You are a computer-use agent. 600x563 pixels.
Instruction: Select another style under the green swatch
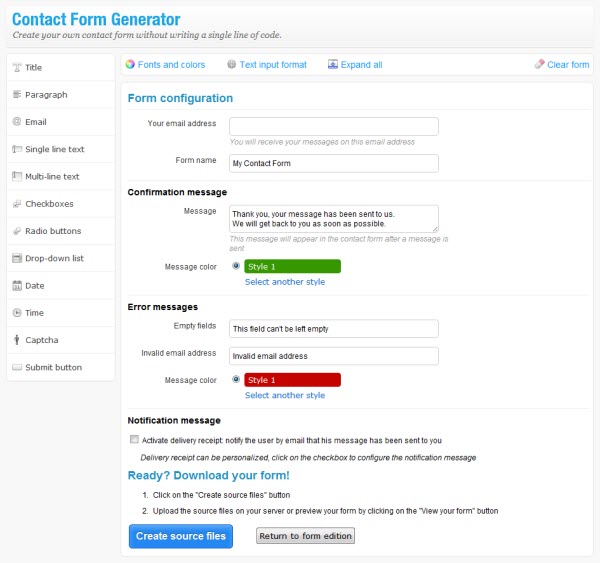[x=285, y=282]
